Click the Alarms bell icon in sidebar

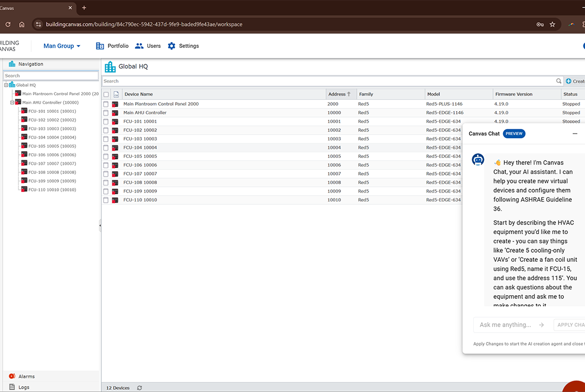click(x=12, y=376)
